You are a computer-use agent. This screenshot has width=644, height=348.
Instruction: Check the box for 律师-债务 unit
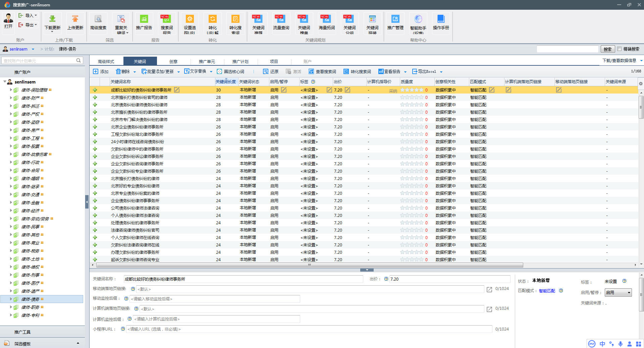[x=16, y=299]
